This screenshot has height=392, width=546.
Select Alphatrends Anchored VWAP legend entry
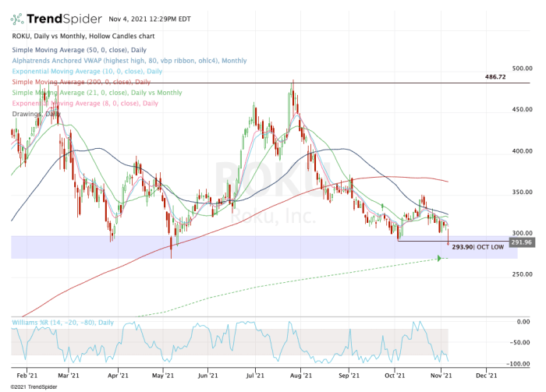point(129,61)
